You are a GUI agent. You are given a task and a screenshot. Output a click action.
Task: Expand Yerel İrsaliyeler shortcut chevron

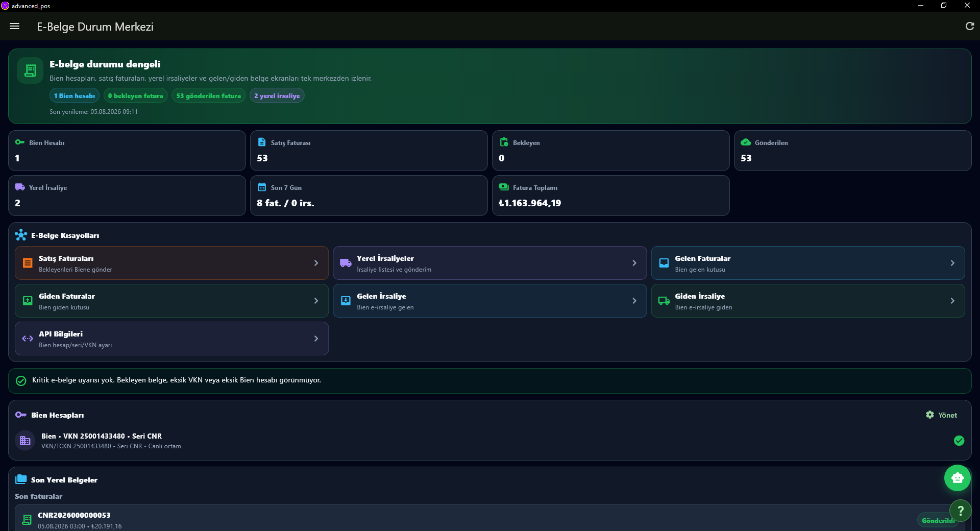click(x=634, y=263)
